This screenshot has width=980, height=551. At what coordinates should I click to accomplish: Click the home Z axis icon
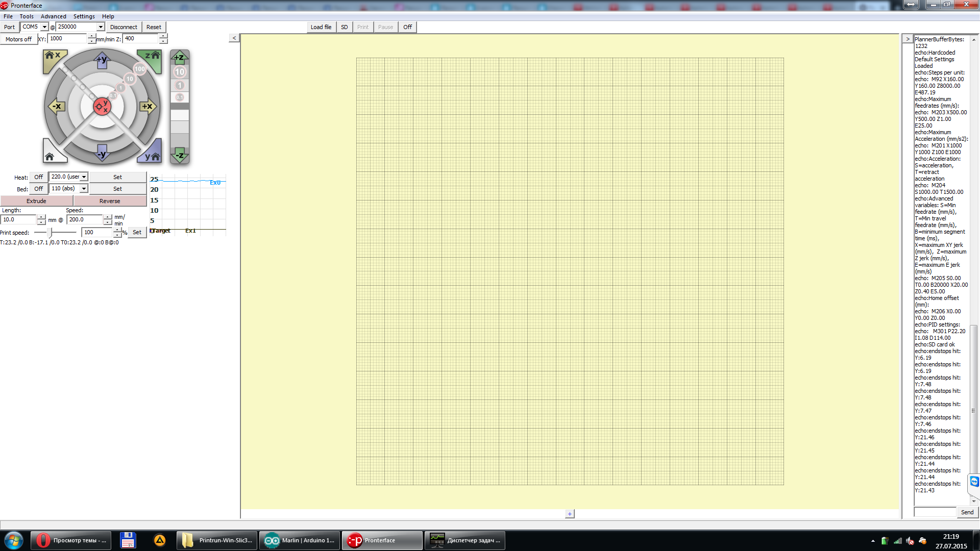pyautogui.click(x=152, y=57)
